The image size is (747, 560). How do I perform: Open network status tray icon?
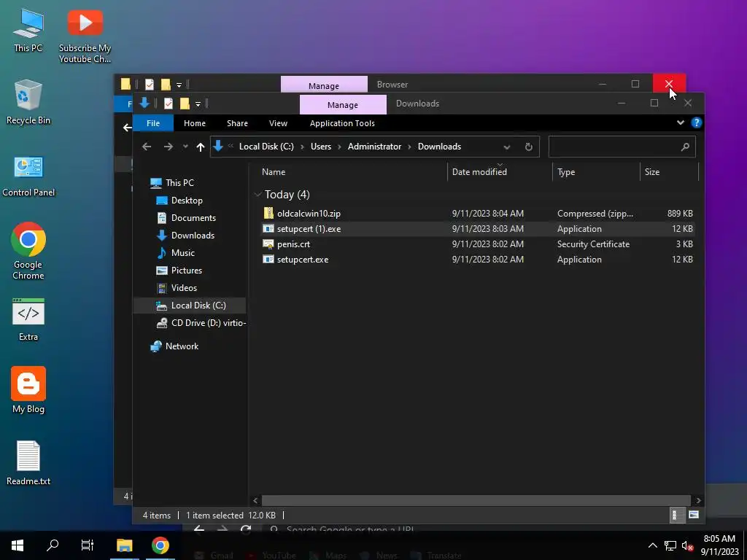point(670,545)
